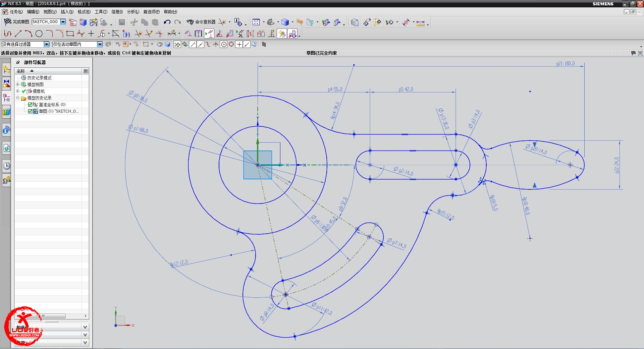Sort by the 名称 column header
The width and height of the screenshot is (644, 349).
48,71
